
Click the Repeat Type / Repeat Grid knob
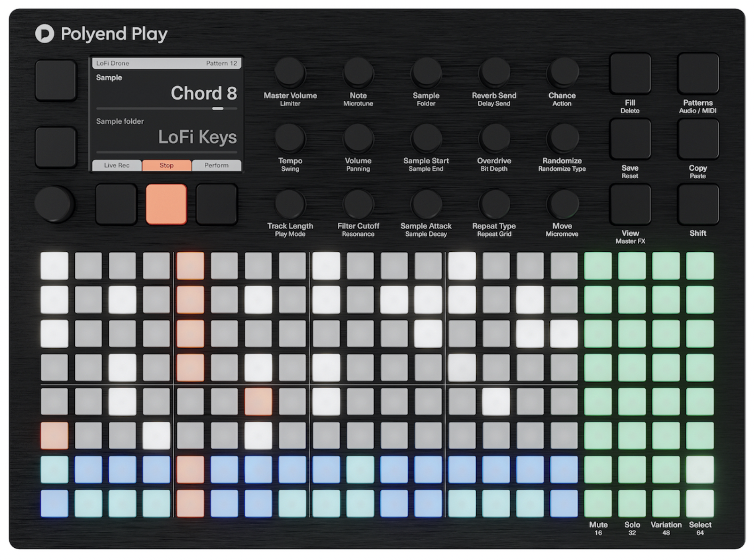point(494,204)
